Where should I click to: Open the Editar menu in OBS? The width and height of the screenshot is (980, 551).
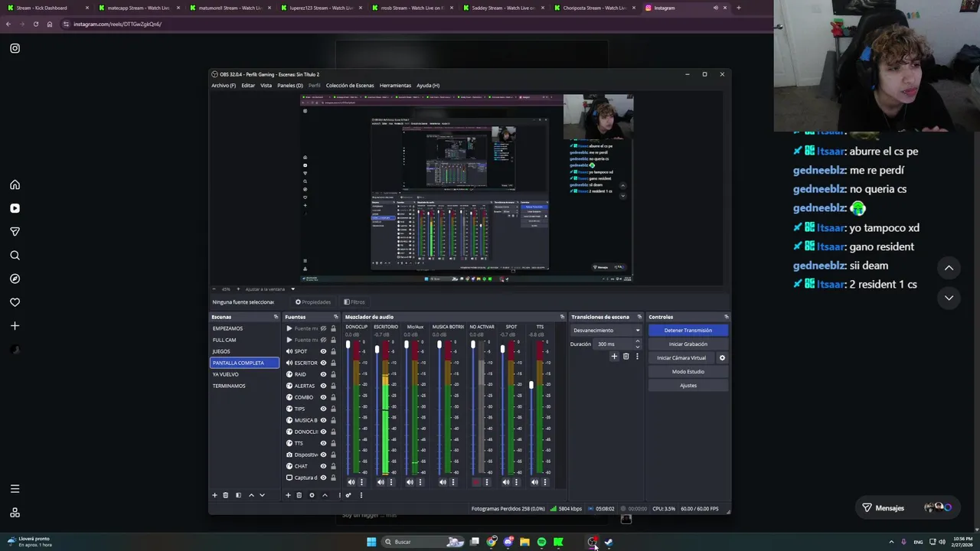point(248,85)
